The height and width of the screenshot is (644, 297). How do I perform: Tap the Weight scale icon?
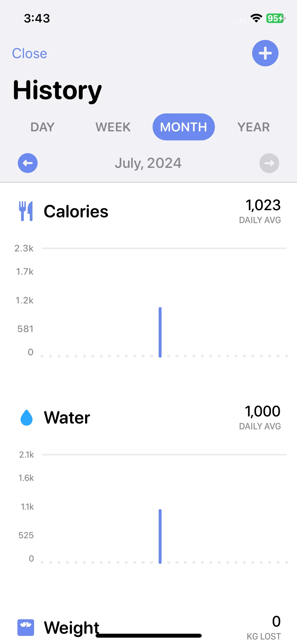point(26,627)
